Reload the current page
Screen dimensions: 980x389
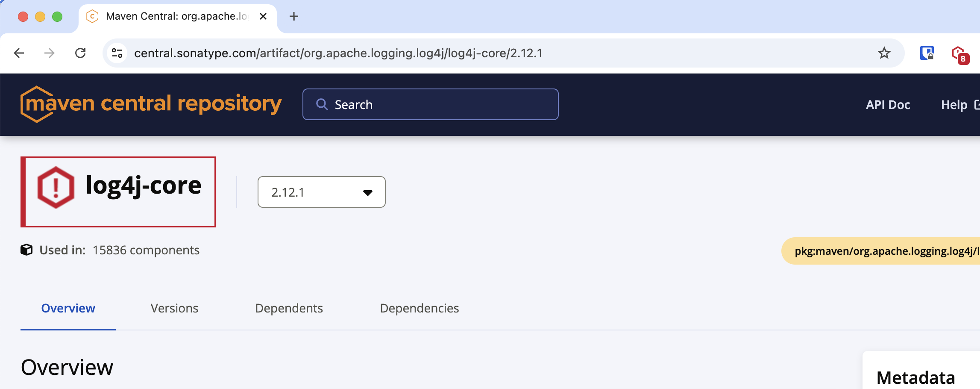(80, 53)
